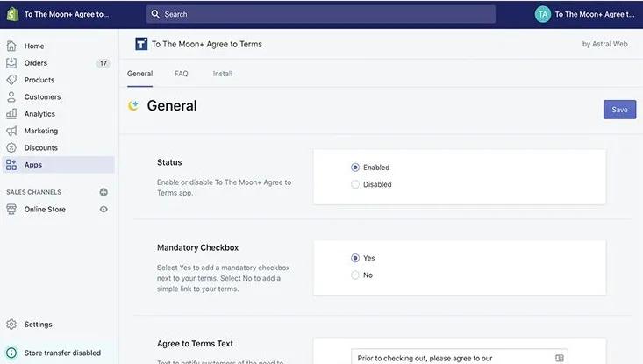Viewport: 643px width, 364px height.
Task: Open account menu by store name top right
Action: click(595, 14)
